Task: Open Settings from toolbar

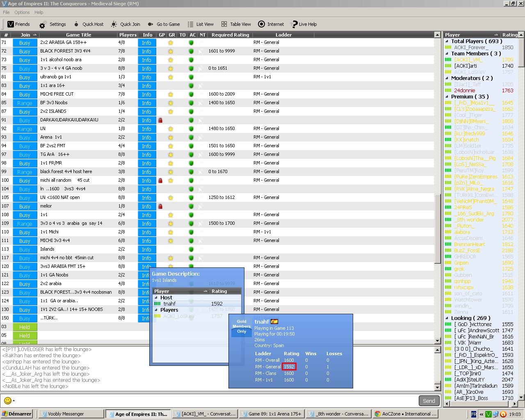Action: point(52,24)
